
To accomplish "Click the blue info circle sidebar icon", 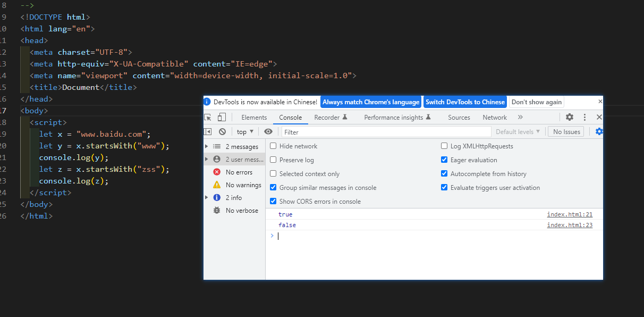I will [217, 197].
